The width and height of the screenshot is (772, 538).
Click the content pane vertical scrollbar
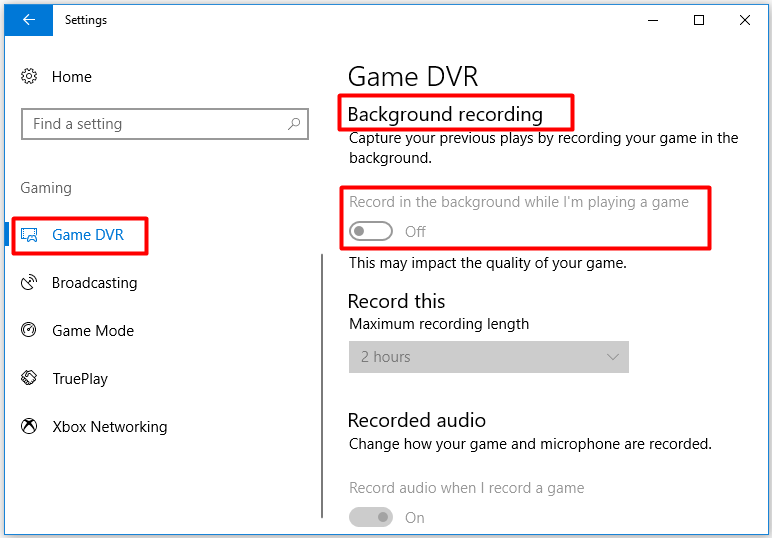[x=322, y=386]
